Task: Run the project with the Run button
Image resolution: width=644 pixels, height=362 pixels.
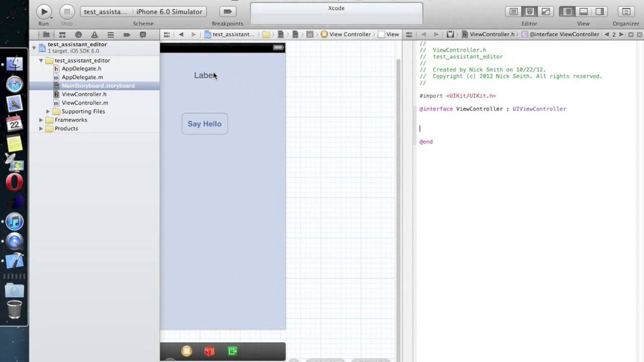Action: pyautogui.click(x=44, y=12)
